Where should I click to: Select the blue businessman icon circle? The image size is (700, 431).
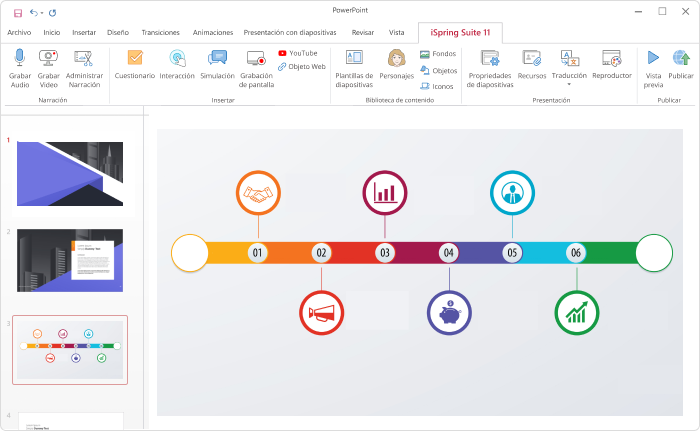(512, 193)
